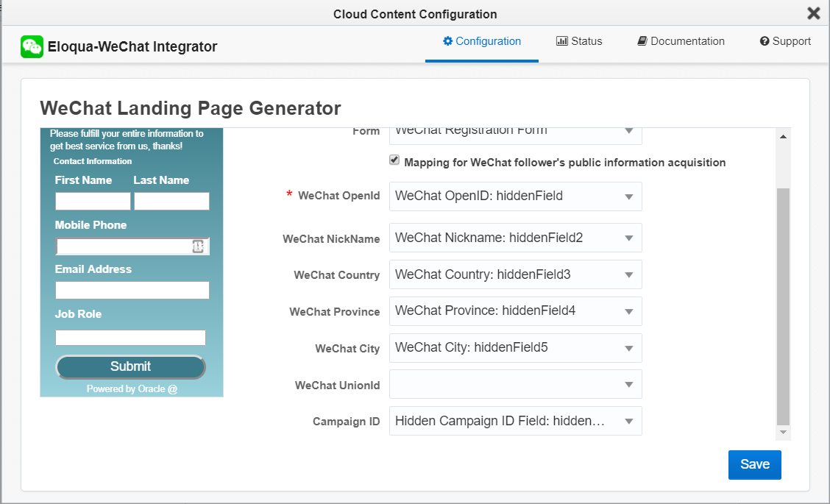Click the scrollbar up arrow
This screenshot has width=830, height=504.
pyautogui.click(x=784, y=137)
